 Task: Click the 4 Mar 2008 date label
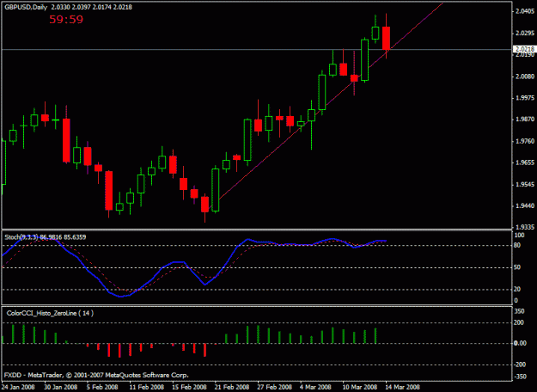(x=316, y=387)
